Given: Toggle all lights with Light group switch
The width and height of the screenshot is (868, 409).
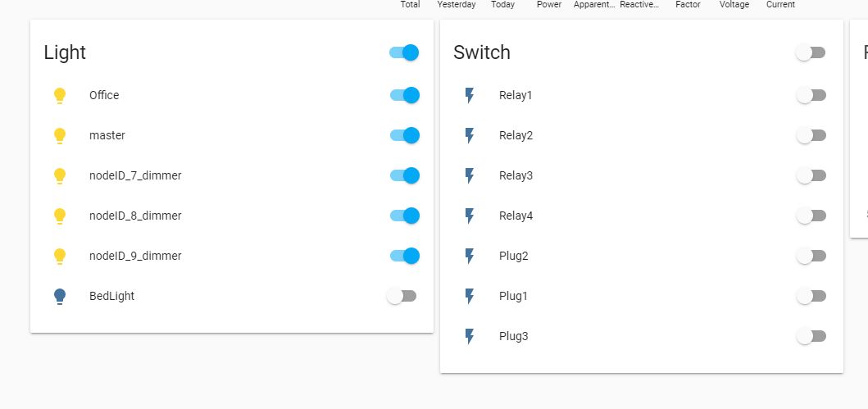Looking at the screenshot, I should point(404,52).
